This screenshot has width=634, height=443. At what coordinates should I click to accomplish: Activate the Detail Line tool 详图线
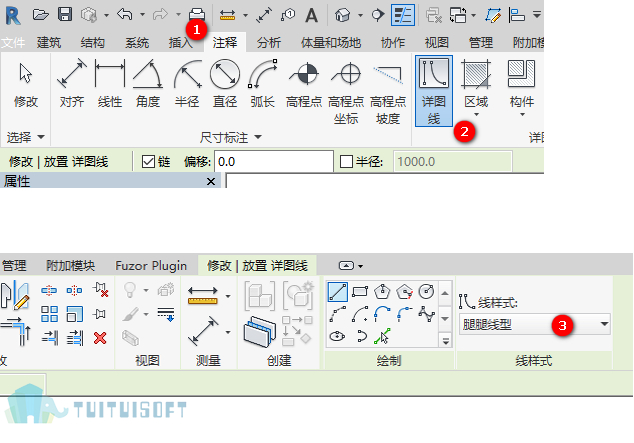click(434, 91)
